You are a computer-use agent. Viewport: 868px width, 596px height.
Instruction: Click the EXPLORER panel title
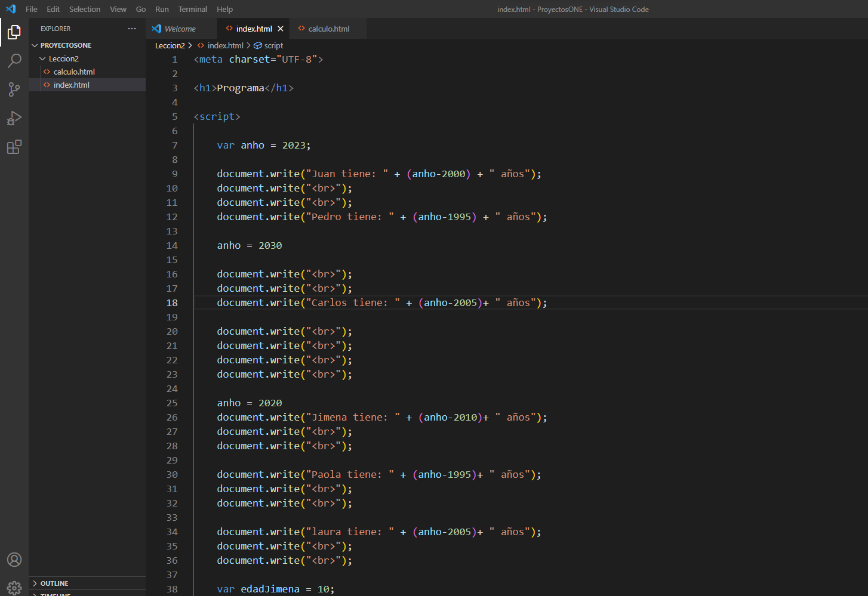pos(56,29)
